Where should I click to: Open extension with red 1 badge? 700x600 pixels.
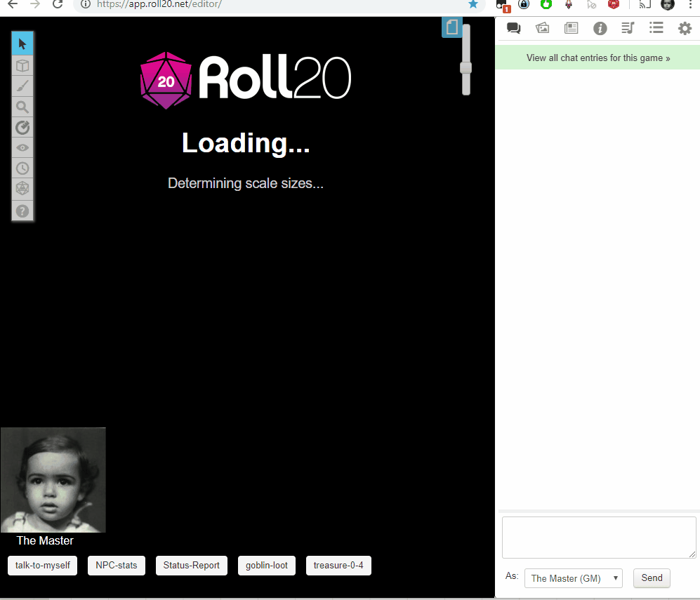(x=503, y=6)
